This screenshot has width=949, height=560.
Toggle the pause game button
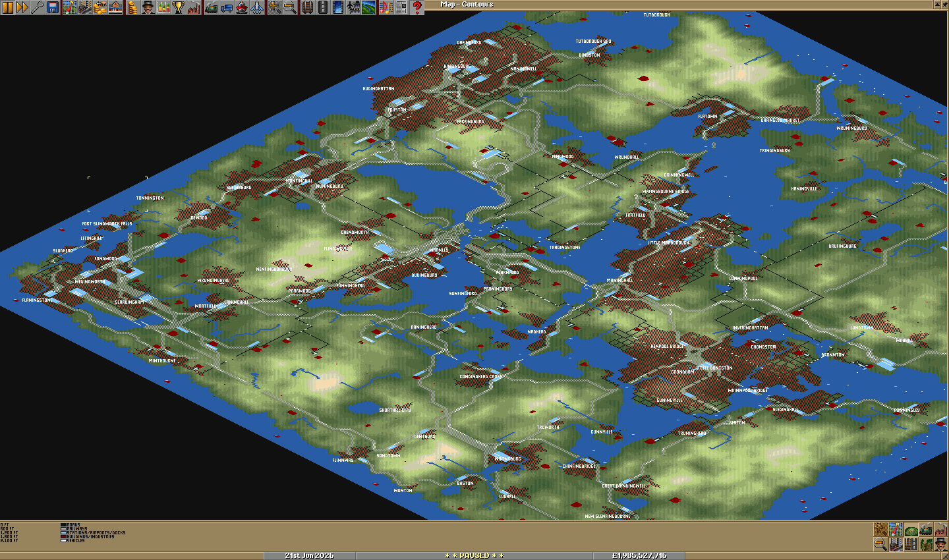point(7,7)
